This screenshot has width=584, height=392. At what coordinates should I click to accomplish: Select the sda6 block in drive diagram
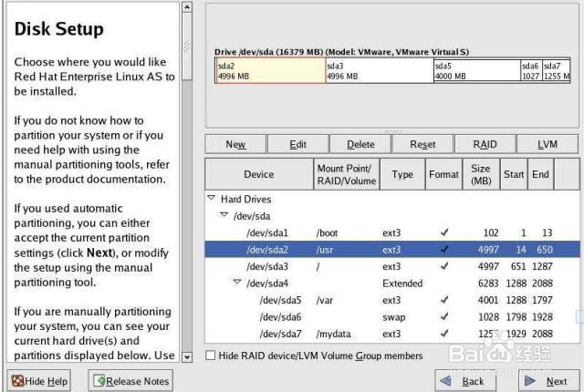point(531,71)
